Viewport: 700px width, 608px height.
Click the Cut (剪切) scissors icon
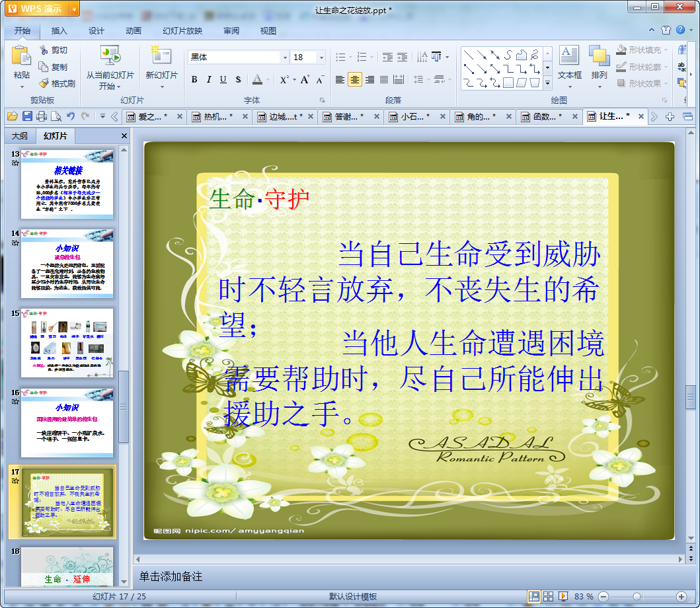coord(44,50)
